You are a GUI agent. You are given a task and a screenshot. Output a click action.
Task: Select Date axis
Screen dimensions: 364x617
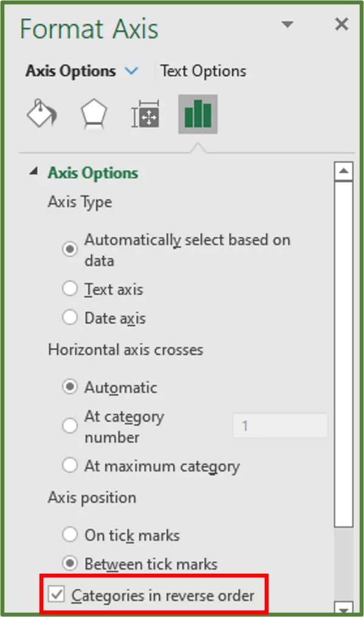tap(70, 318)
